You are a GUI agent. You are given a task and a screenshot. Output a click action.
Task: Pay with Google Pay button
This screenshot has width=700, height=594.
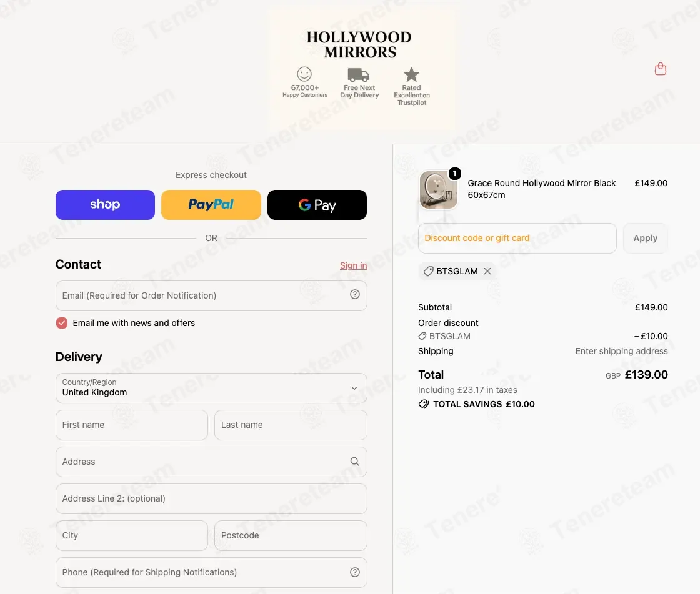click(x=317, y=205)
